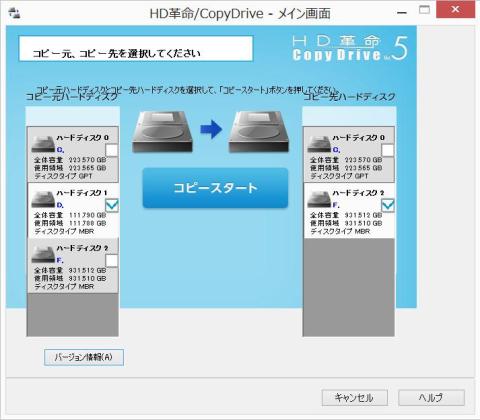The image size is (480, 420).
Task: Click destination disk 0 disk type GPT line
Action: pos(339,176)
